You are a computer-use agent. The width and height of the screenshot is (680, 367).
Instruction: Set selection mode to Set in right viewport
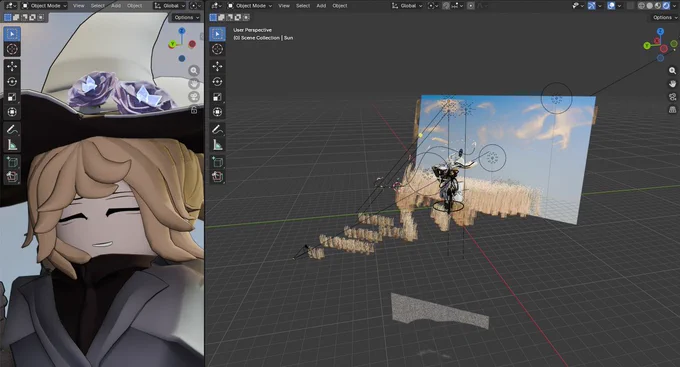click(x=213, y=17)
